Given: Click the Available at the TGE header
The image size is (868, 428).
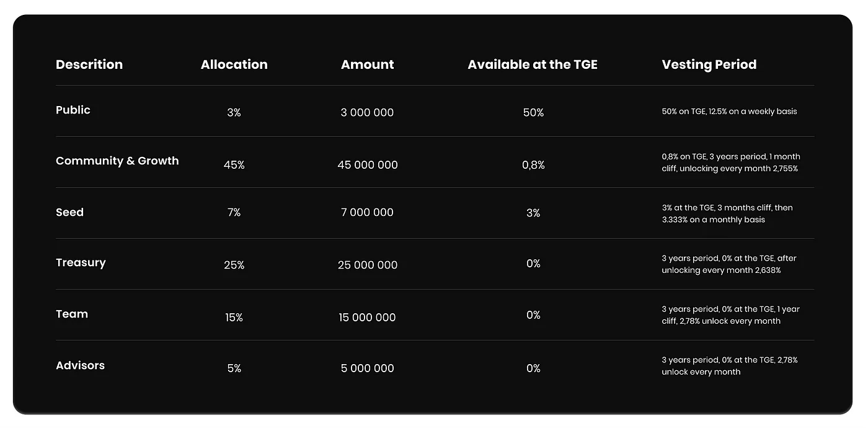Looking at the screenshot, I should coord(532,65).
